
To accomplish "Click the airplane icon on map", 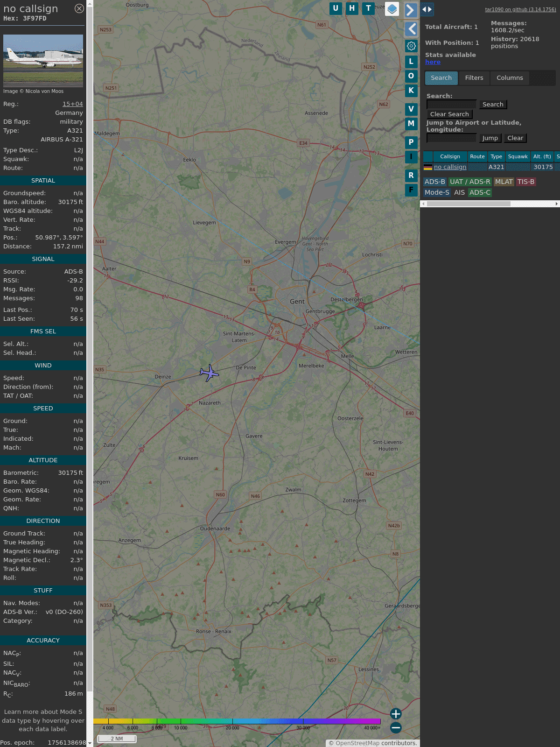I will click(209, 373).
